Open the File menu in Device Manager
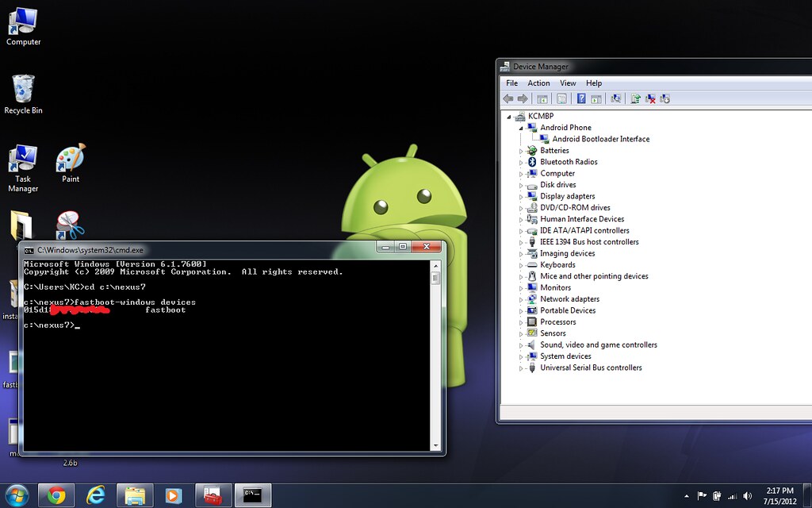Image resolution: width=812 pixels, height=508 pixels. coord(511,83)
